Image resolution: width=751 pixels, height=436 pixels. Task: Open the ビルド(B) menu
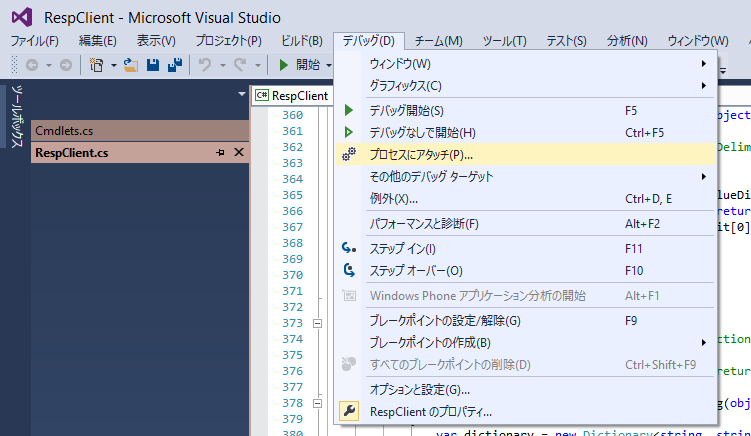pyautogui.click(x=302, y=41)
